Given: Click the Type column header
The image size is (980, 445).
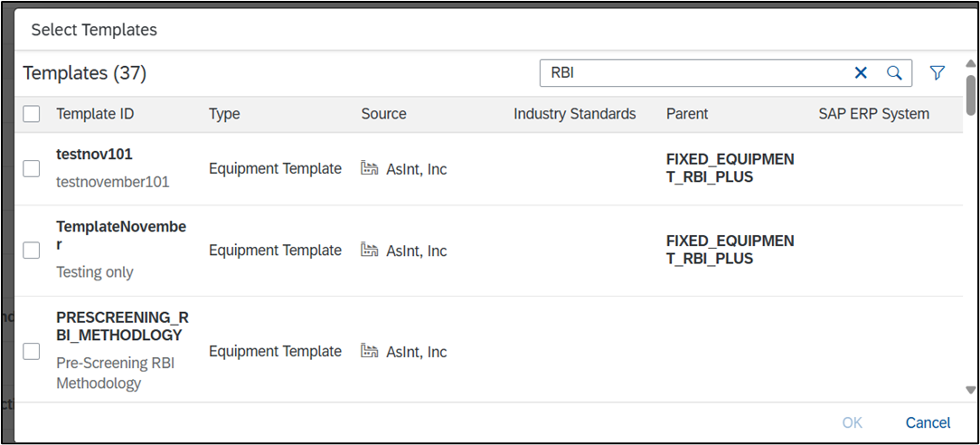Looking at the screenshot, I should tap(224, 114).
